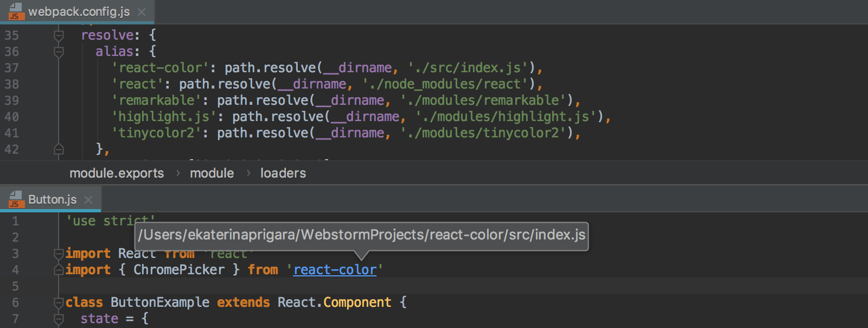The height and width of the screenshot is (328, 868).
Task: Click line number 37 in webpack.config.js gutter
Action: click(x=11, y=68)
